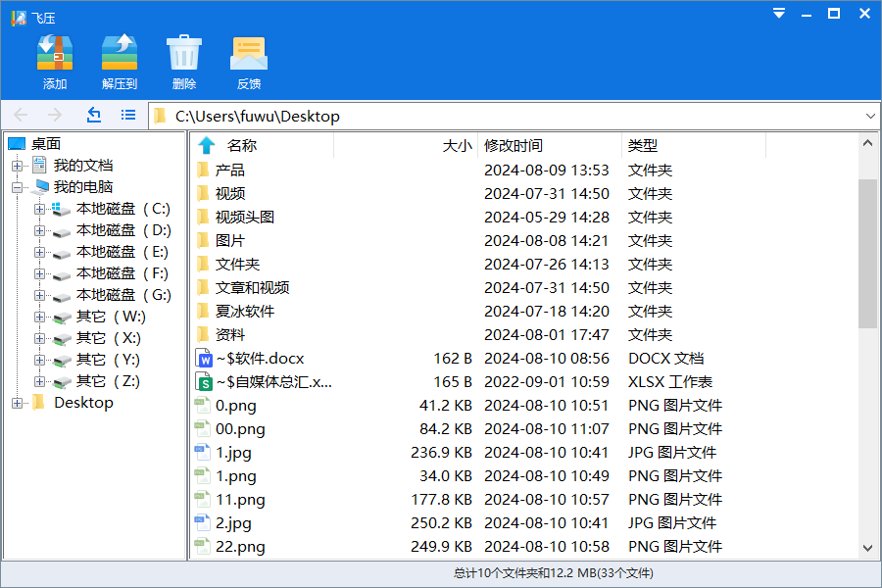Select 其它 (Z:) drive in tree

tap(108, 381)
